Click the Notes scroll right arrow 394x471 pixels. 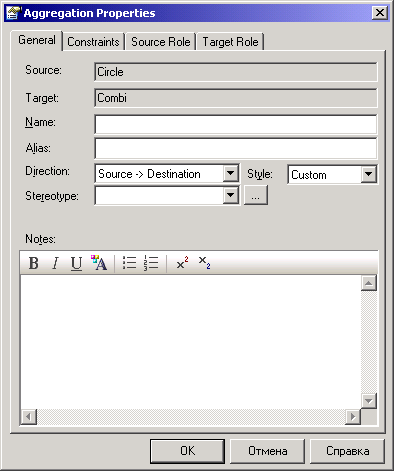coord(353,417)
